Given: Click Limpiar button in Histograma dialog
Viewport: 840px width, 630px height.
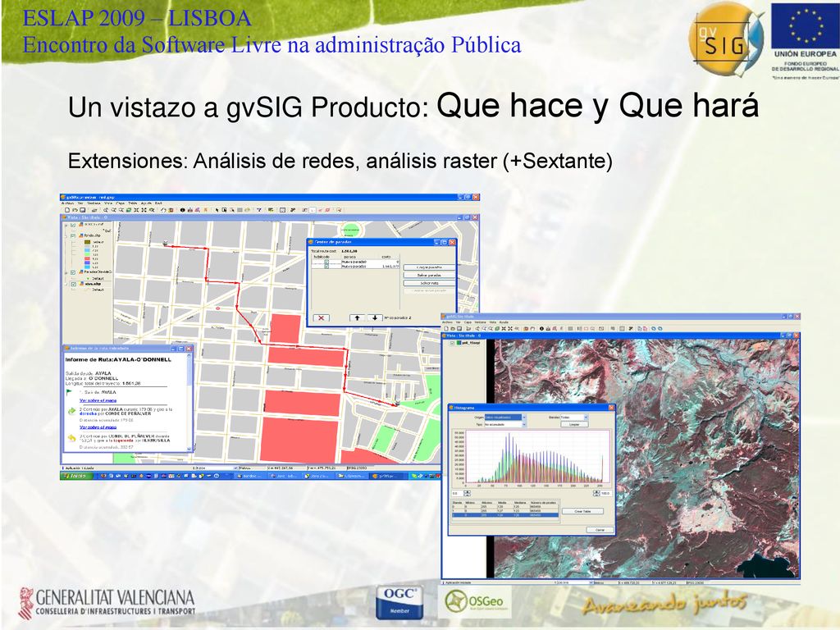Looking at the screenshot, I should [x=574, y=424].
